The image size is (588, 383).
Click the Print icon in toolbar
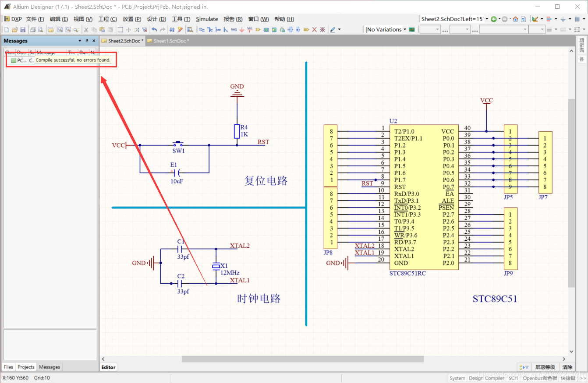[x=33, y=30]
